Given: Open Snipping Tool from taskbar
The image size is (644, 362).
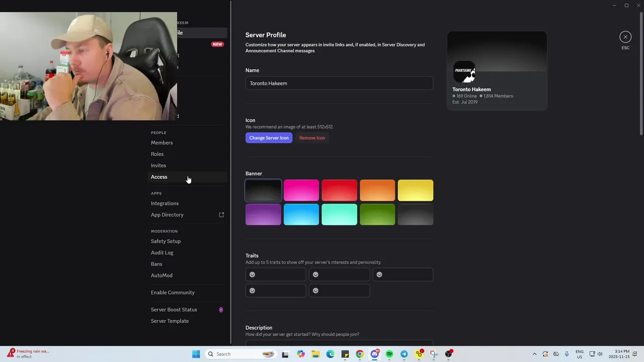Looking at the screenshot, I should (434, 354).
